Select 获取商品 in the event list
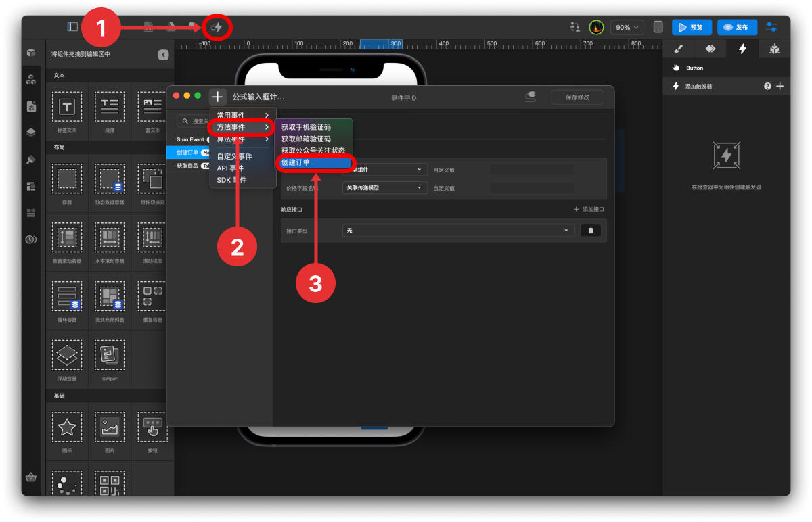812x522 pixels. [x=187, y=165]
